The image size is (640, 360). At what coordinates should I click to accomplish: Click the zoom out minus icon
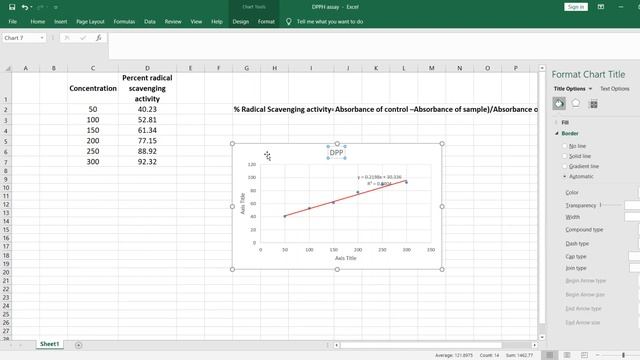[x=598, y=355]
